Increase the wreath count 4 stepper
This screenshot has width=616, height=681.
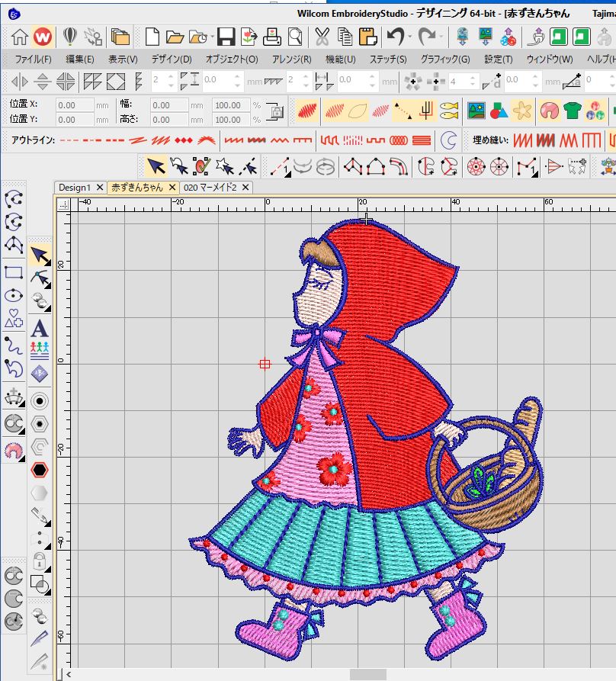coord(473,77)
